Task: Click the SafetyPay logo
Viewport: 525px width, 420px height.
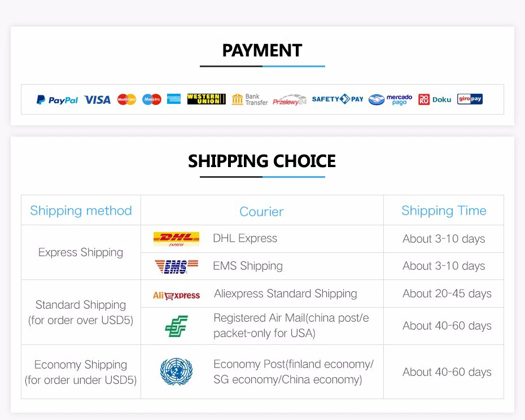Action: 338,99
